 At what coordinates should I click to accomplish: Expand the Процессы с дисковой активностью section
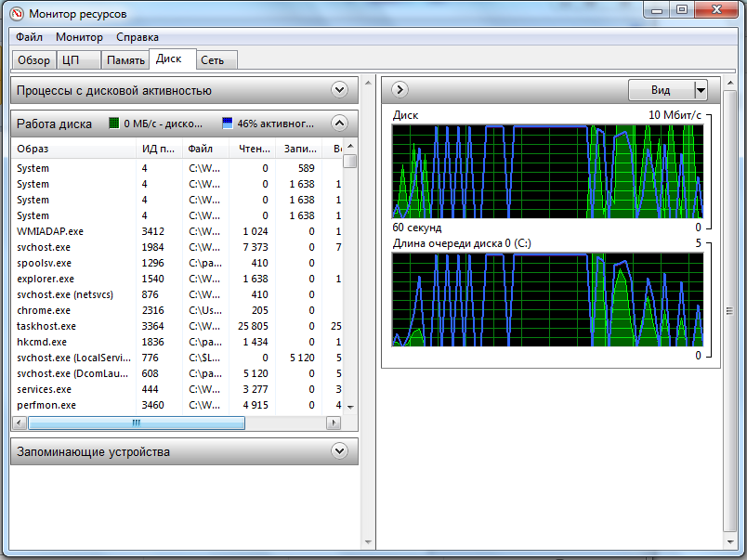pos(339,90)
